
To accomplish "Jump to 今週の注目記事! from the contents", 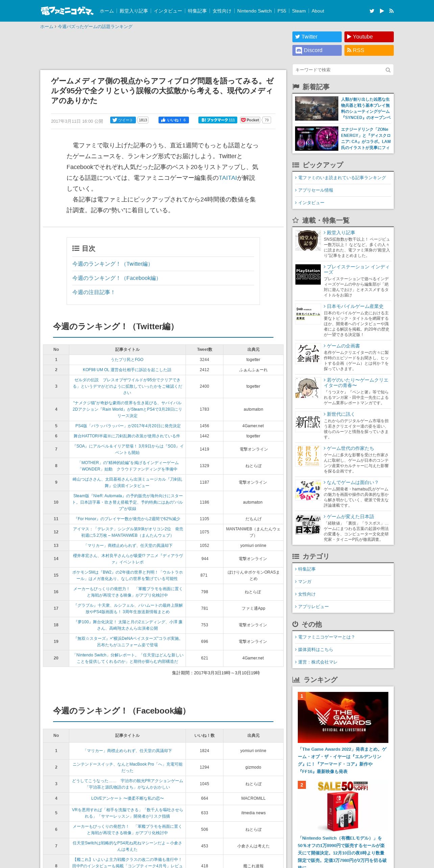I will pos(94,292).
